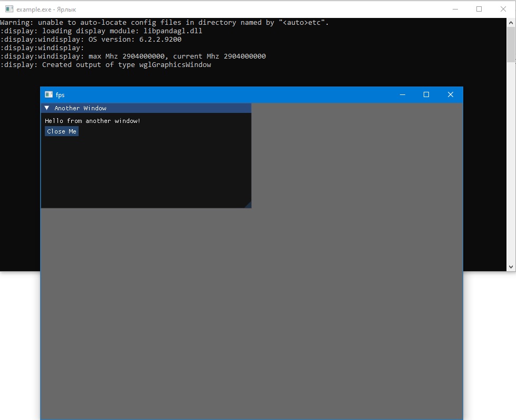Minimize the fps window
This screenshot has width=516, height=420.
[x=403, y=94]
